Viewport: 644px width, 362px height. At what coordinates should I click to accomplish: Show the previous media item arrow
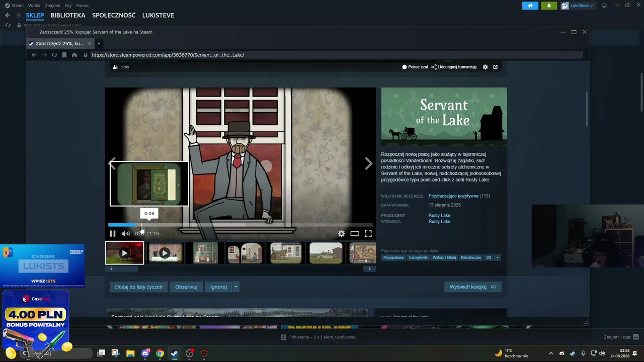[112, 163]
